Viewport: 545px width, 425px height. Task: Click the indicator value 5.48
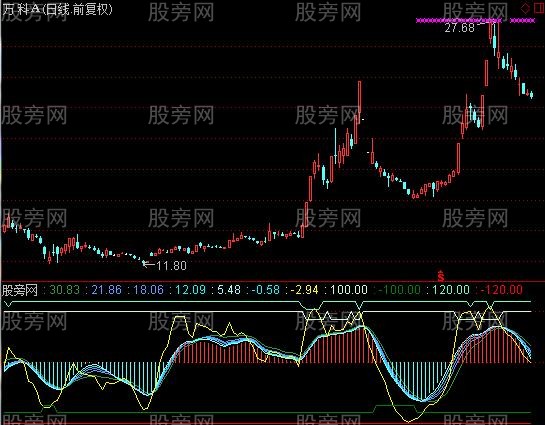point(229,289)
